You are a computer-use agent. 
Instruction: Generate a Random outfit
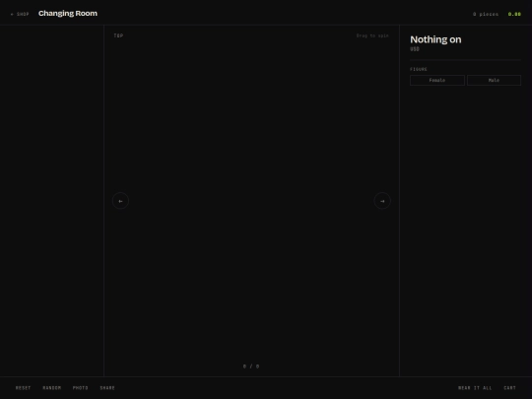[52, 388]
